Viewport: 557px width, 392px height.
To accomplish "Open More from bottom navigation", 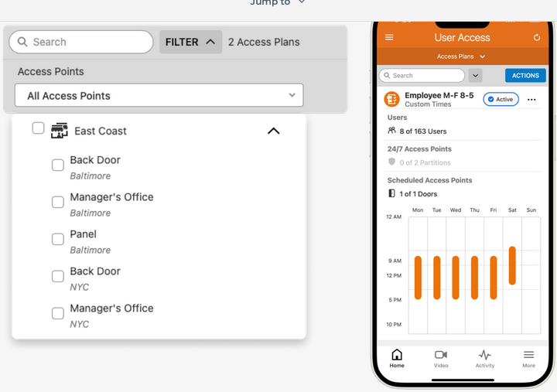I will [x=528, y=358].
